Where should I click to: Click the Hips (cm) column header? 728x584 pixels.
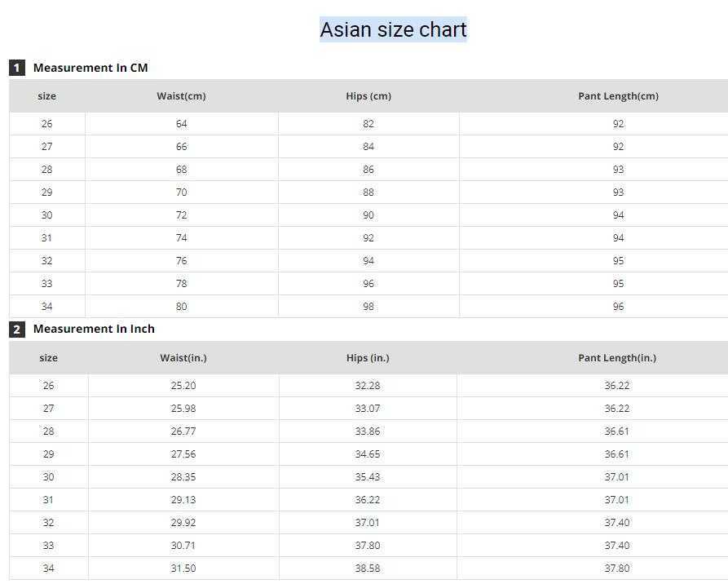point(368,96)
